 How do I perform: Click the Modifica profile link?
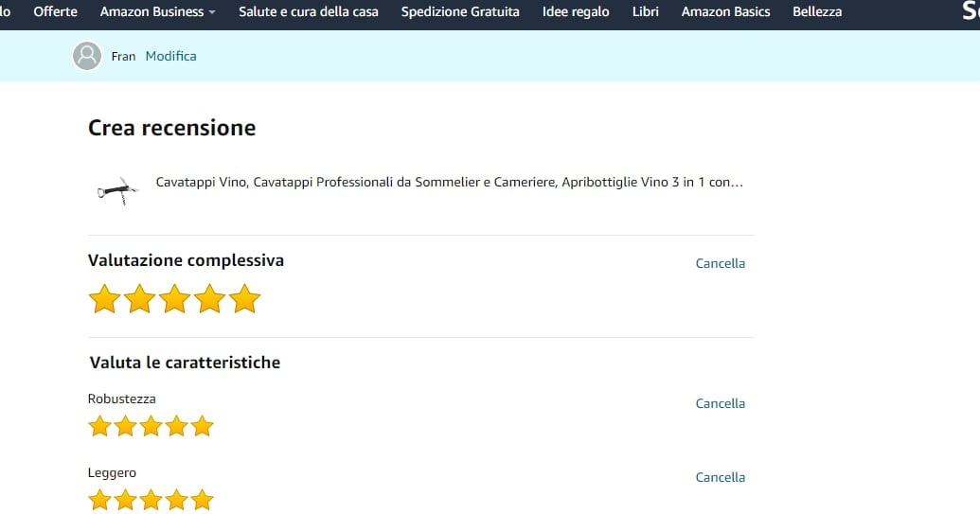coord(170,56)
